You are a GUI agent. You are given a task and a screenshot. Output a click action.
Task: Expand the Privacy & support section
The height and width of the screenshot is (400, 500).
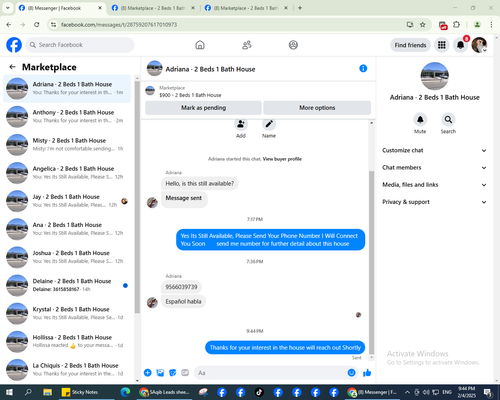[434, 202]
